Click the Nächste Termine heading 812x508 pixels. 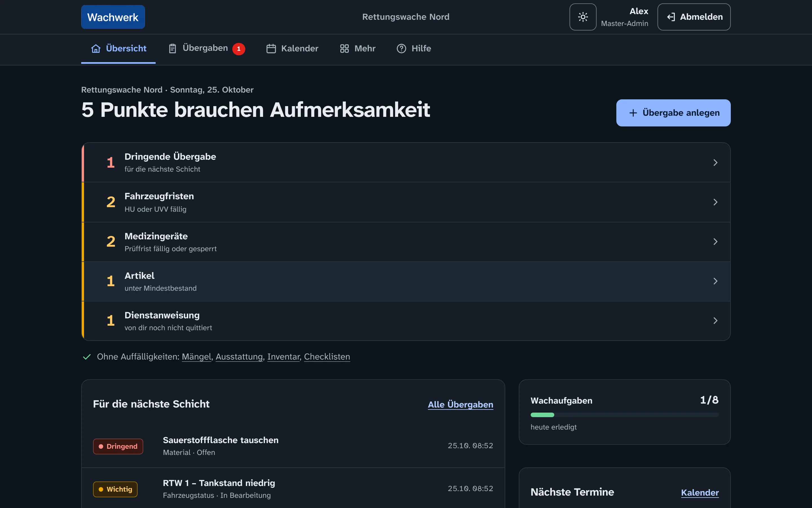[572, 492]
